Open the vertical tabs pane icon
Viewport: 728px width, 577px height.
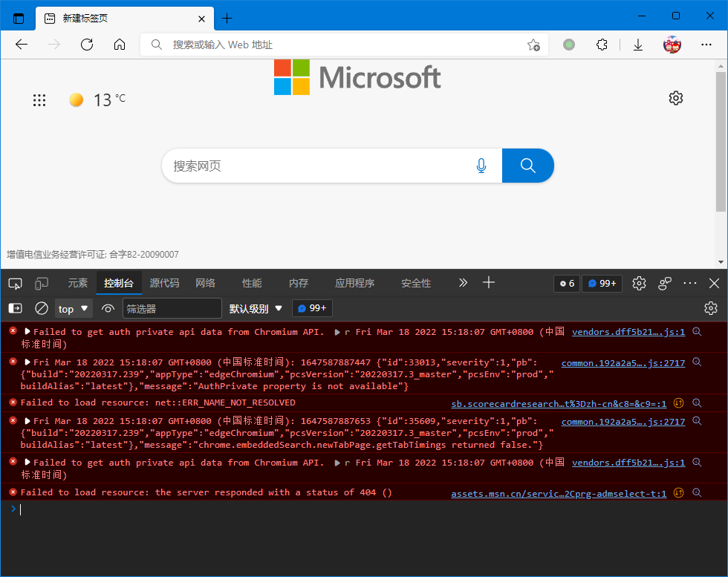[x=19, y=19]
